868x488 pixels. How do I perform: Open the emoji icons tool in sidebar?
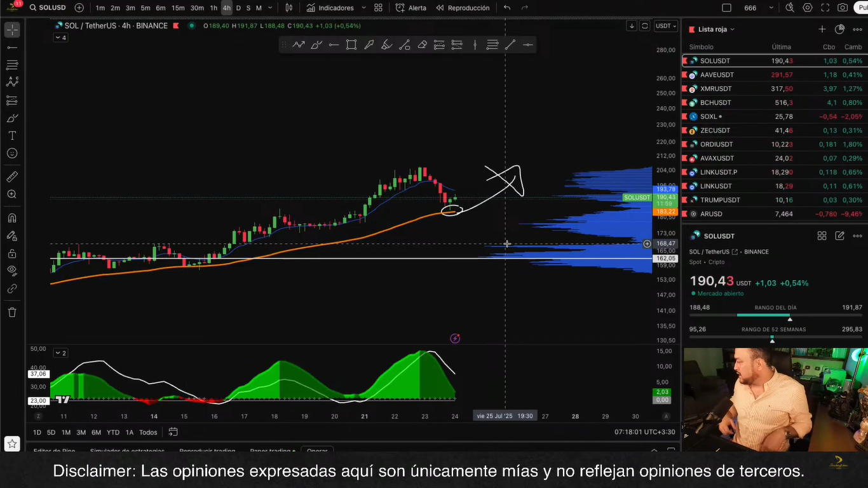12,153
